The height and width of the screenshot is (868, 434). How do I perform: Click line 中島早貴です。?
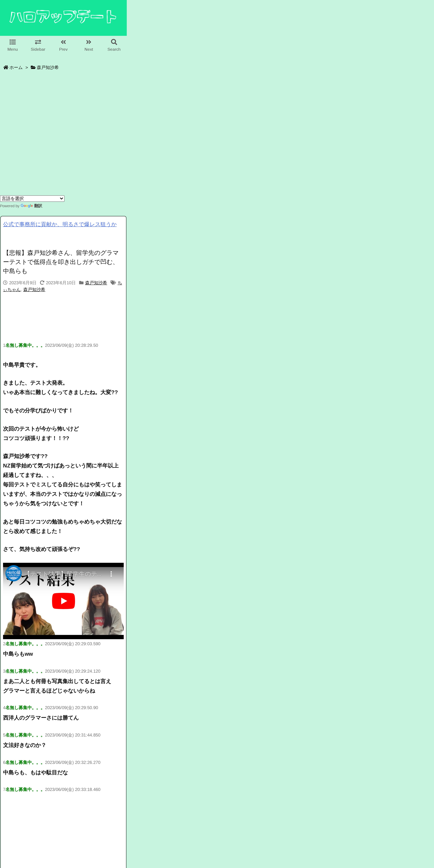tap(22, 365)
